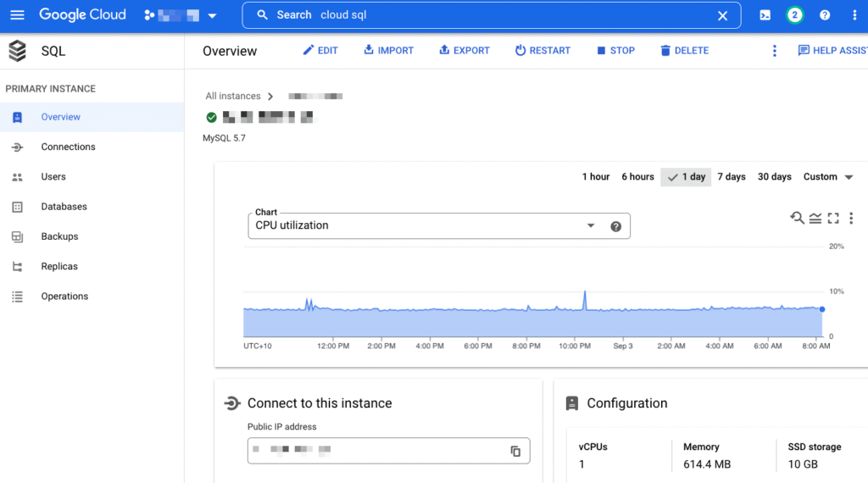
Task: Open the Custom time range dropdown
Action: click(x=828, y=176)
